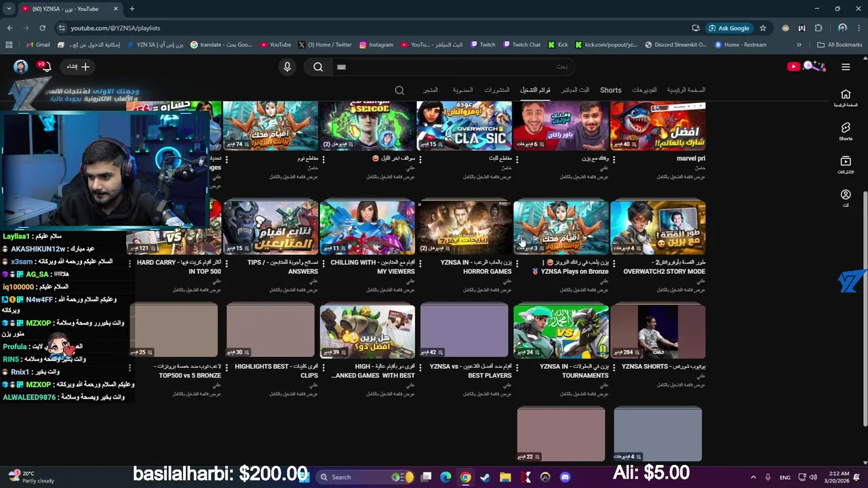868x488 pixels.
Task: Bookmark this page with the star icon
Action: [x=763, y=28]
